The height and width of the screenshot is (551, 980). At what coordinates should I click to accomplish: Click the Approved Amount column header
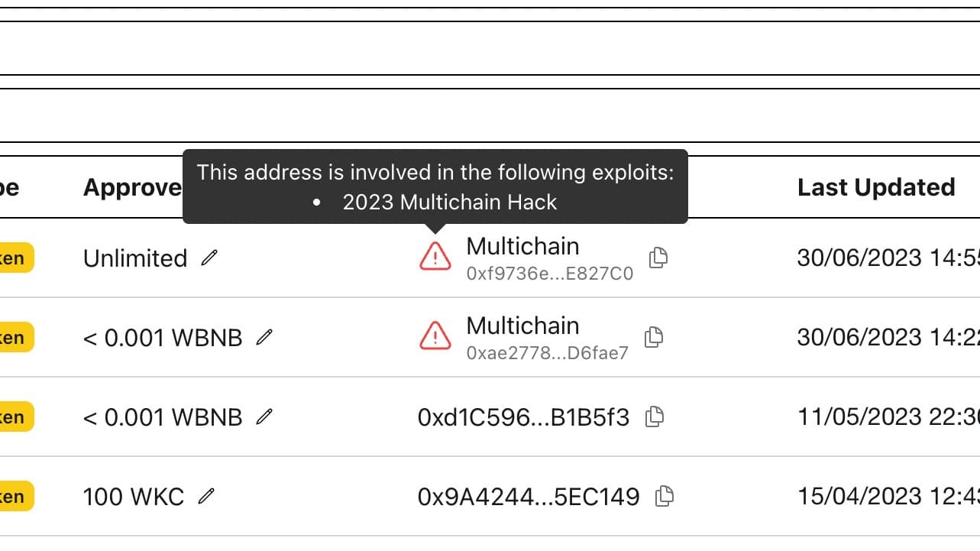134,186
